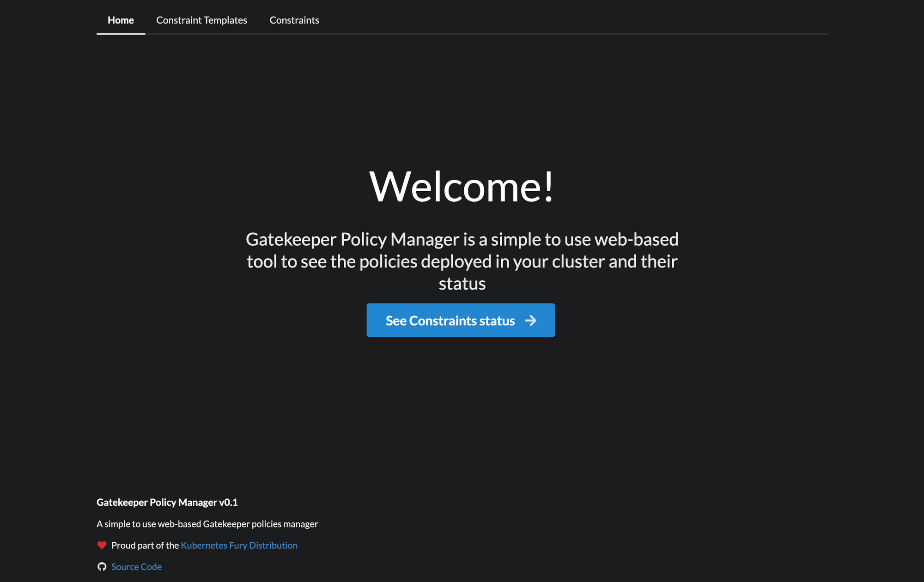This screenshot has width=924, height=582.
Task: Open the Constraint Templates tab
Action: [x=201, y=20]
